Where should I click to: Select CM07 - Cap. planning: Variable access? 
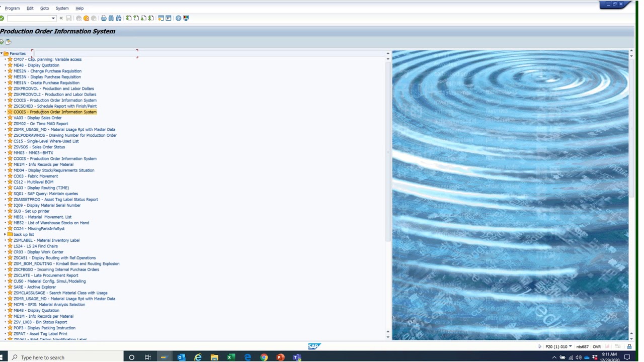coord(47,59)
